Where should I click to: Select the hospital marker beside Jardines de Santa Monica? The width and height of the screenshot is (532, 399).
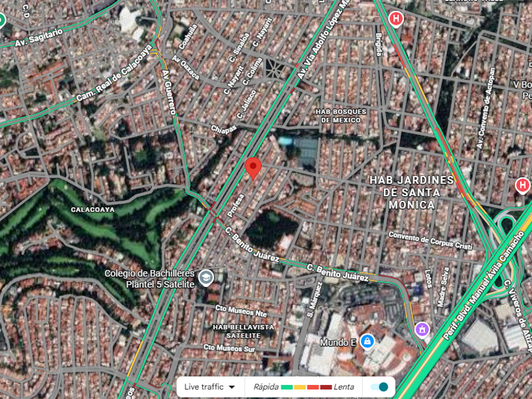pyautogui.click(x=522, y=186)
